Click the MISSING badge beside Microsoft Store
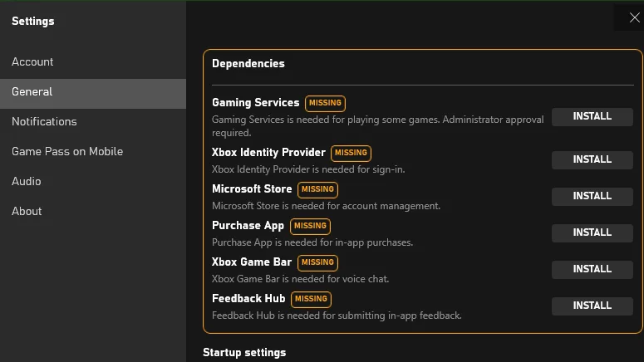Screen dimensions: 644x362 (317, 189)
